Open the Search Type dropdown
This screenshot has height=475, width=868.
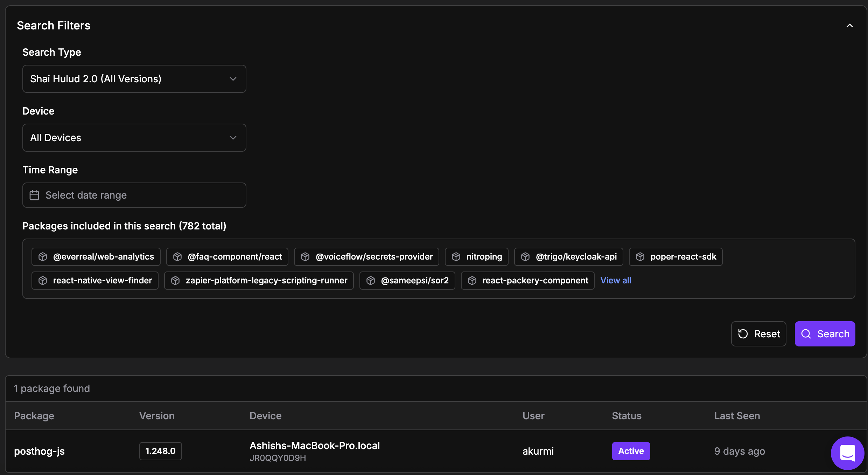pos(134,79)
